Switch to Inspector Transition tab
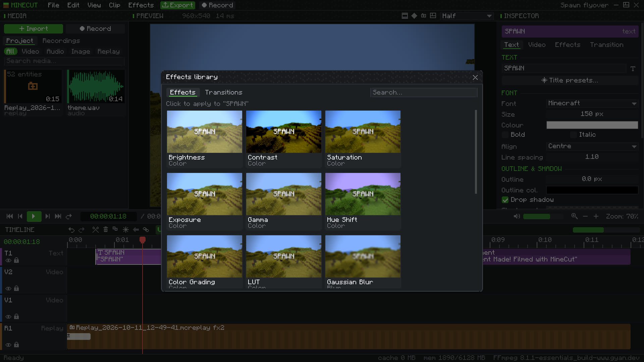 tap(606, 45)
